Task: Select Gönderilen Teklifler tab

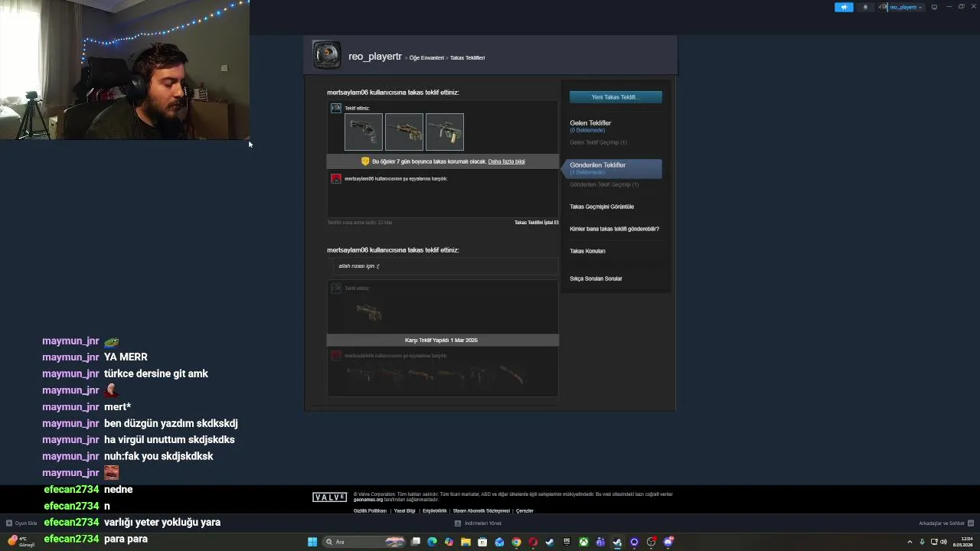Action: click(x=612, y=168)
